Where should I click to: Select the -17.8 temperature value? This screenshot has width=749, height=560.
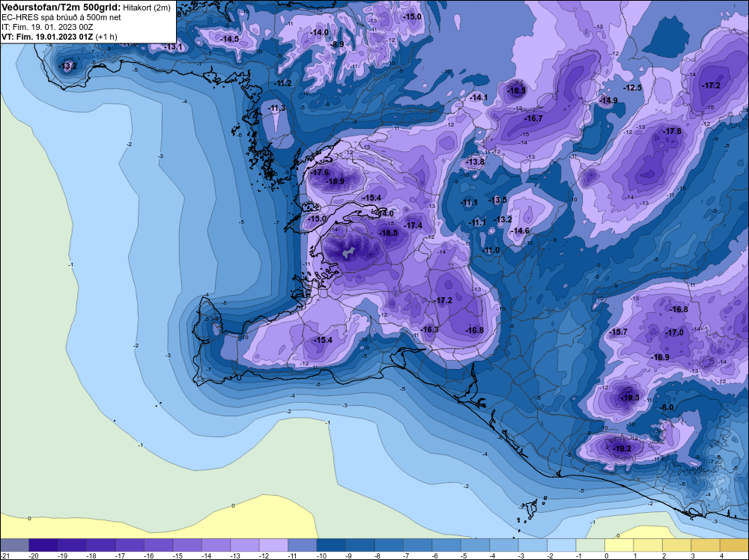tap(673, 131)
